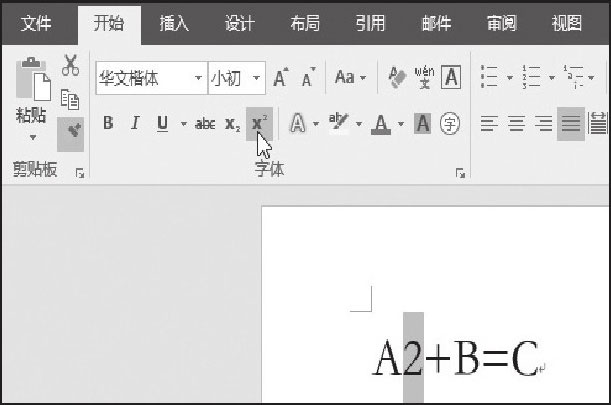Center align the text
The image size is (611, 405).
tap(517, 124)
